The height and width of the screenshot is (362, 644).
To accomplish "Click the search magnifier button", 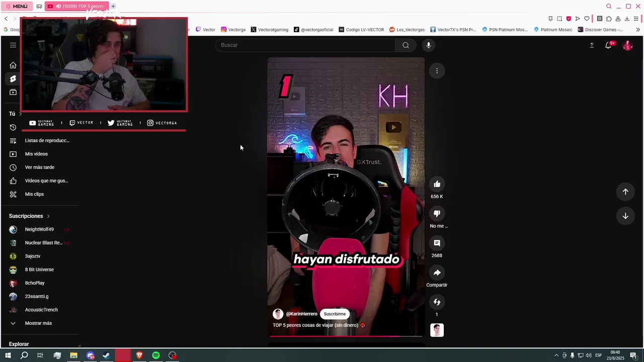I will [406, 45].
